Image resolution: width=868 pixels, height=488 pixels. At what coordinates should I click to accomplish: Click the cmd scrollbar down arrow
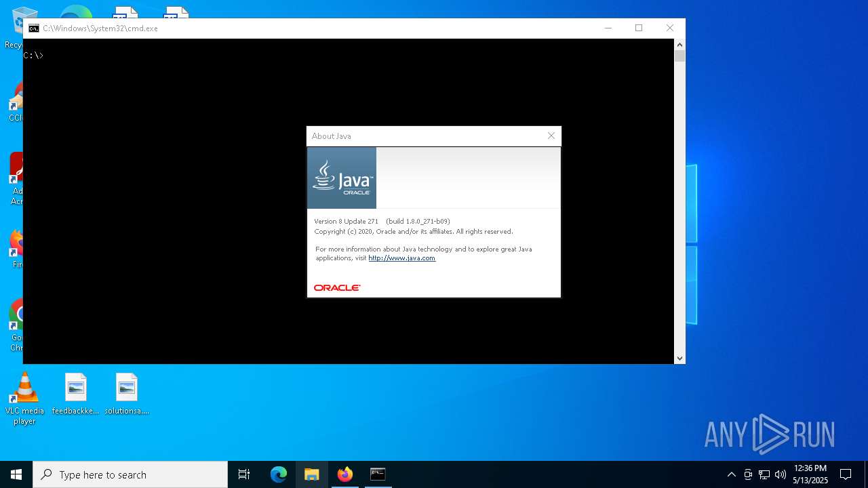[679, 358]
